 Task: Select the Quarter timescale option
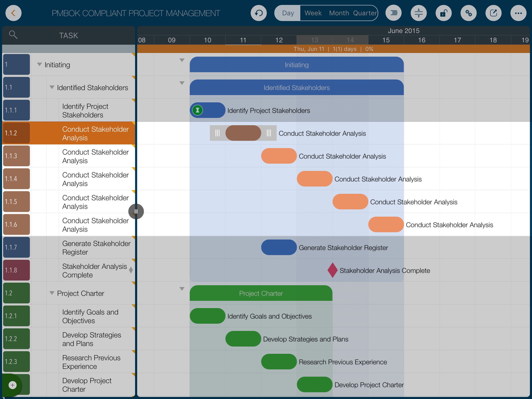click(x=365, y=13)
